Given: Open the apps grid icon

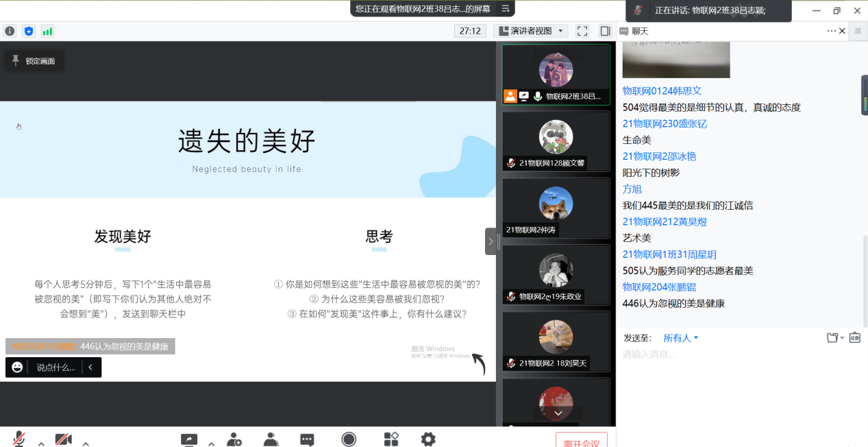Looking at the screenshot, I should click(390, 439).
